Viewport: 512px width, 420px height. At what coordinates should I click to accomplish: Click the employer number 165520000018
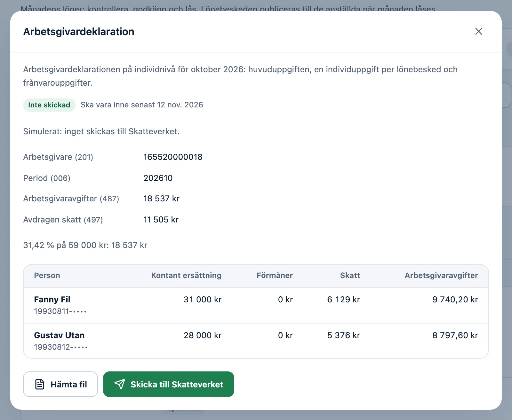173,157
